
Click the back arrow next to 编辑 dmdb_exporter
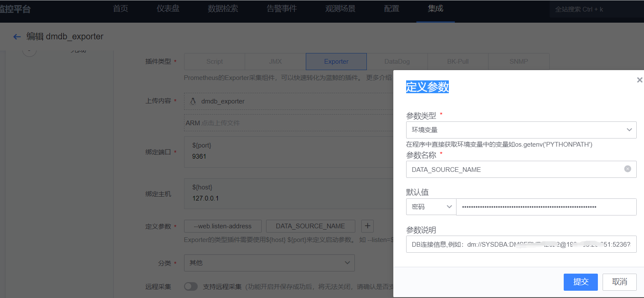point(17,37)
